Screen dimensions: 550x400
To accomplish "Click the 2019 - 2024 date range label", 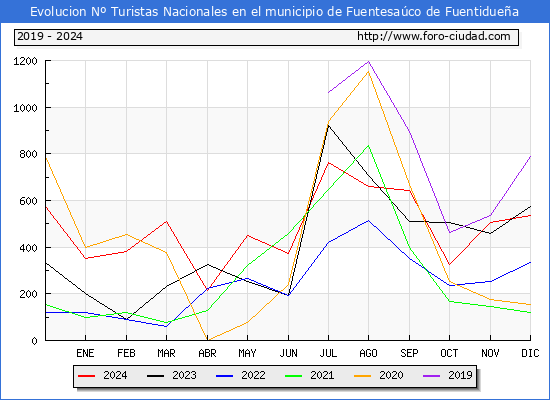I will tap(50, 36).
